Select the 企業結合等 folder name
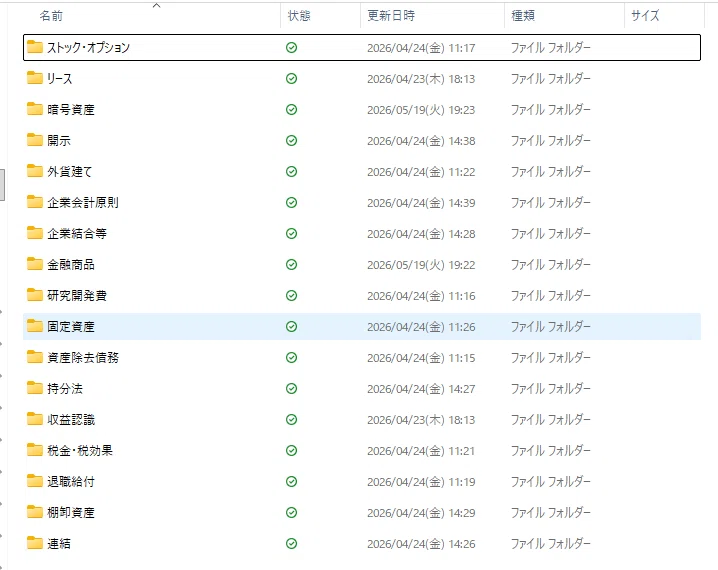The width and height of the screenshot is (718, 570). pos(77,234)
